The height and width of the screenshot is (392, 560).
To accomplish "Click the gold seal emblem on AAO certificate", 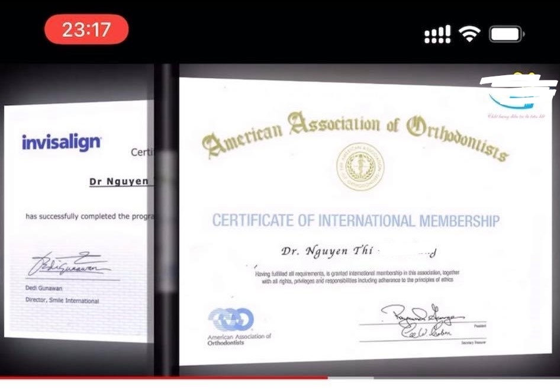I will coord(360,166).
